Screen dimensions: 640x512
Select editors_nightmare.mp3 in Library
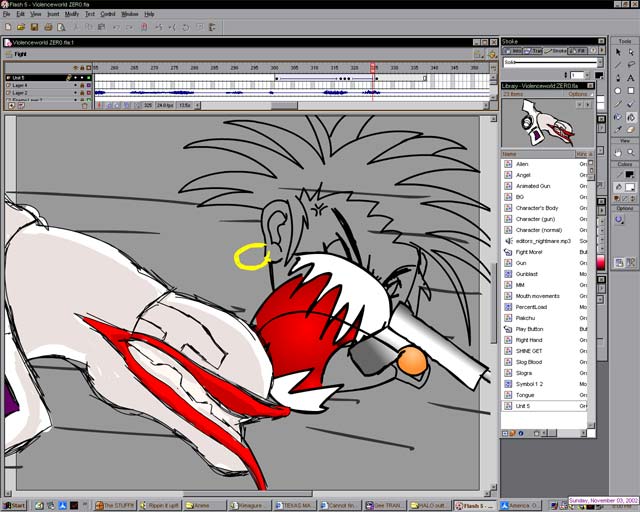[x=544, y=241]
